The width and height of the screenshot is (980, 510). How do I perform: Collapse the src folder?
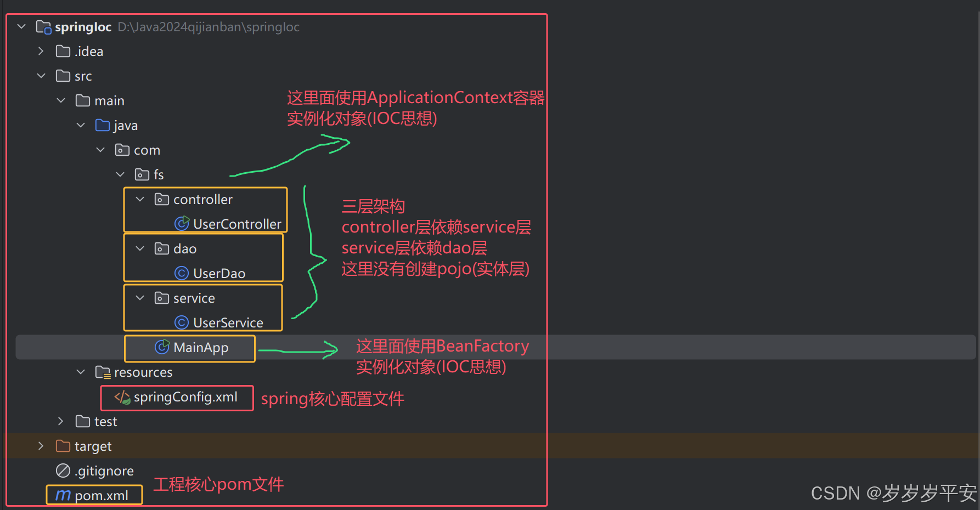pyautogui.click(x=41, y=76)
